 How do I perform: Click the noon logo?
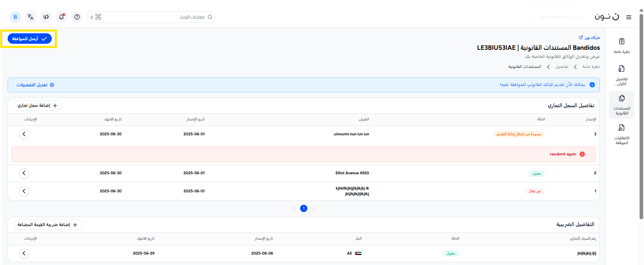click(x=607, y=16)
